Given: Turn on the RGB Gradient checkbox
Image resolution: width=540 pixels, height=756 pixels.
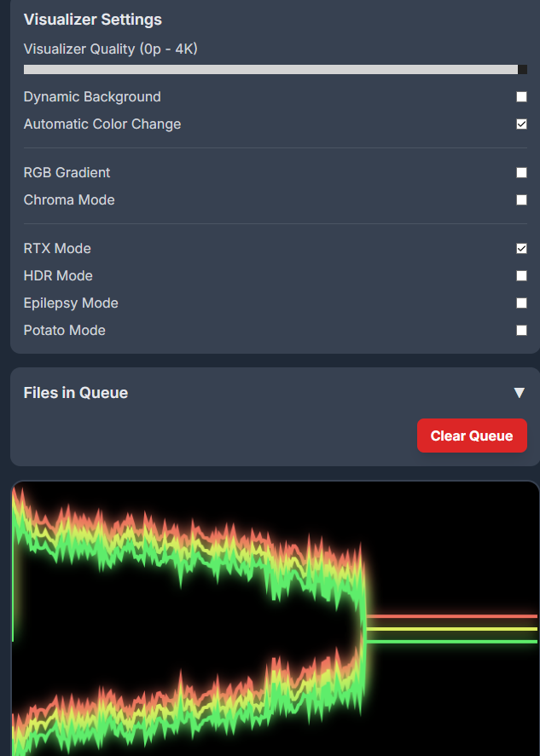Looking at the screenshot, I should 521,173.
